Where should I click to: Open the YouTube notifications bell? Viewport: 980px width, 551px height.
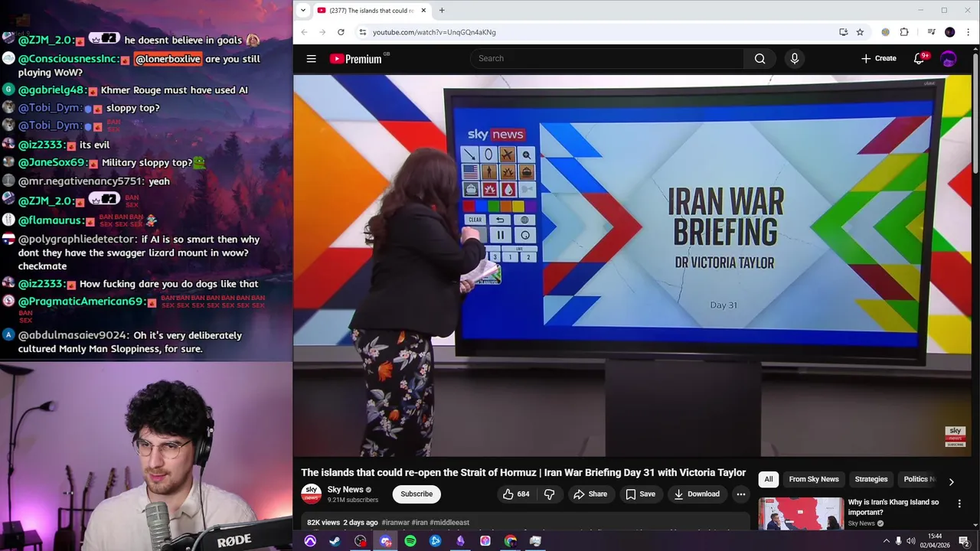(x=920, y=58)
